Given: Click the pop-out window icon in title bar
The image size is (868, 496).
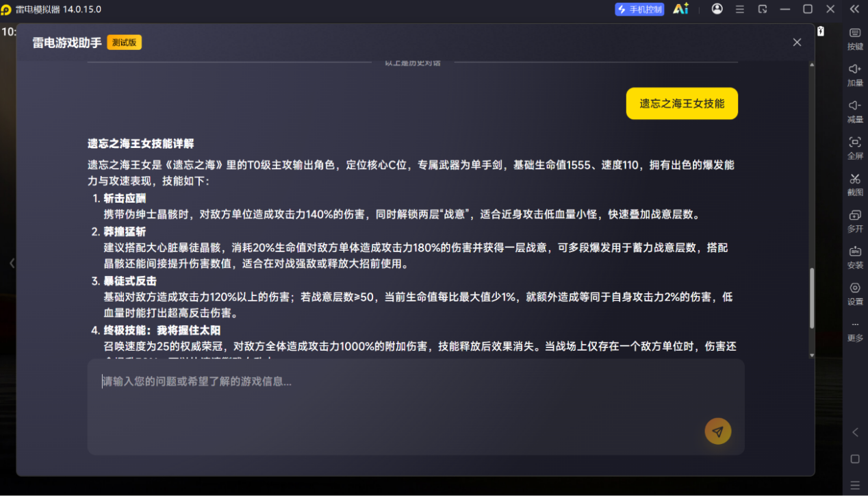Looking at the screenshot, I should (x=763, y=9).
